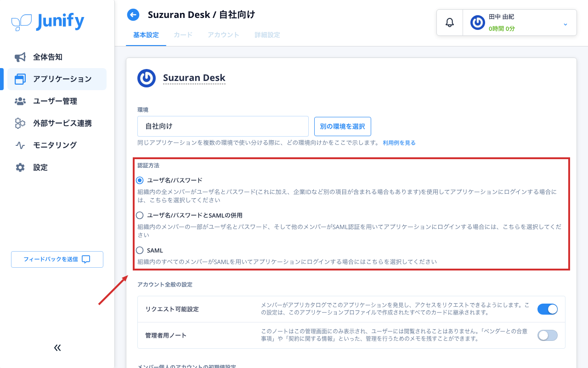
Task: Click the 認証方法 section label
Action: [148, 165]
